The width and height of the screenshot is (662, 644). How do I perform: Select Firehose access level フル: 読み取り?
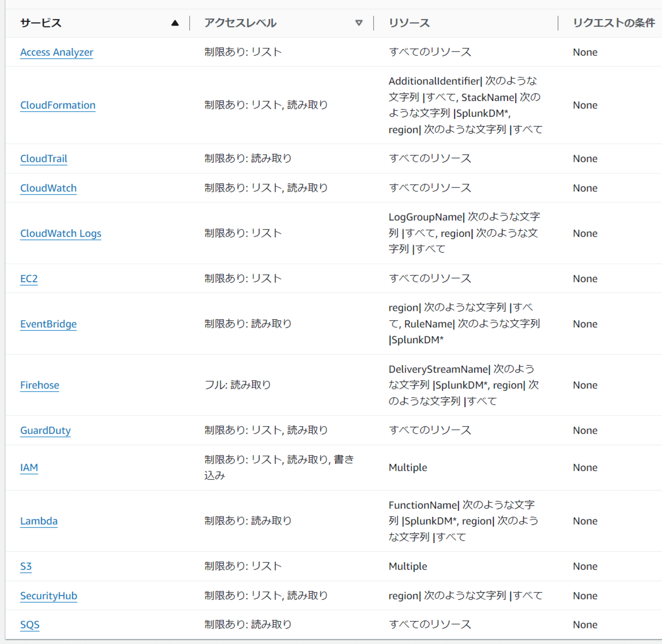238,385
